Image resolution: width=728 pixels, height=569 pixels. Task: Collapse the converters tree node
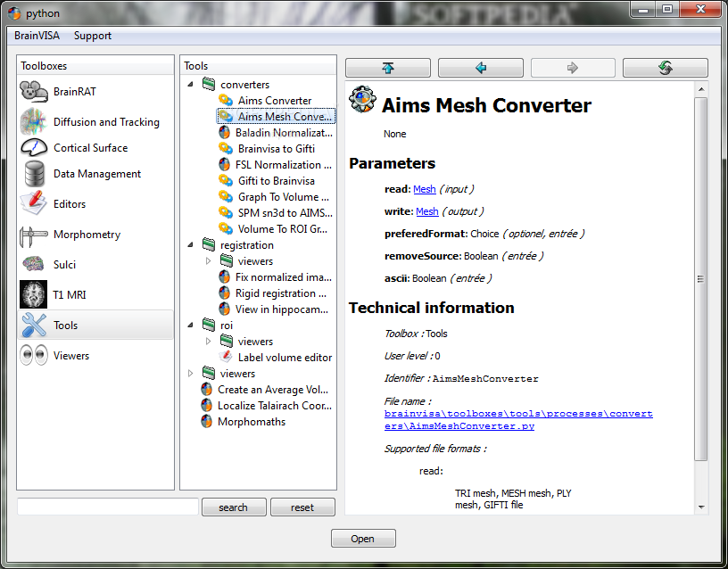(190, 85)
